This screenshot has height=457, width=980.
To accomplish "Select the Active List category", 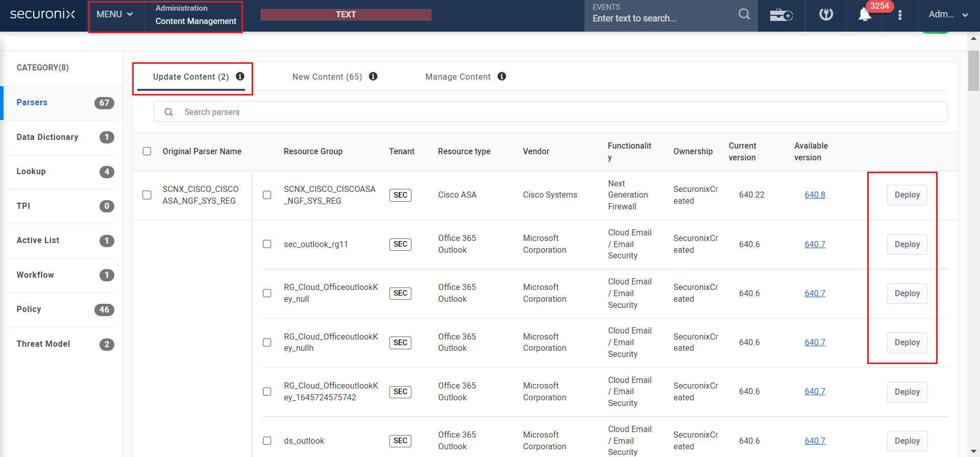I will coord(61,240).
